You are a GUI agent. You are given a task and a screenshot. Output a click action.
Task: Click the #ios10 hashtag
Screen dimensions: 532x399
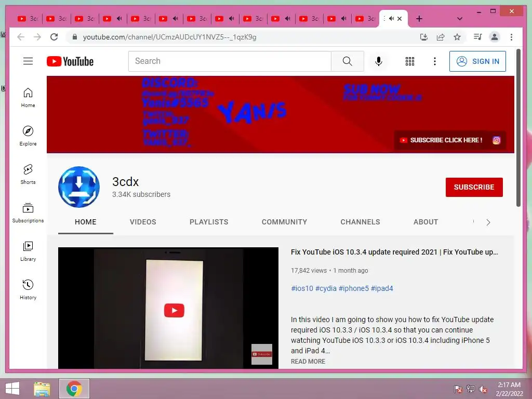(302, 288)
